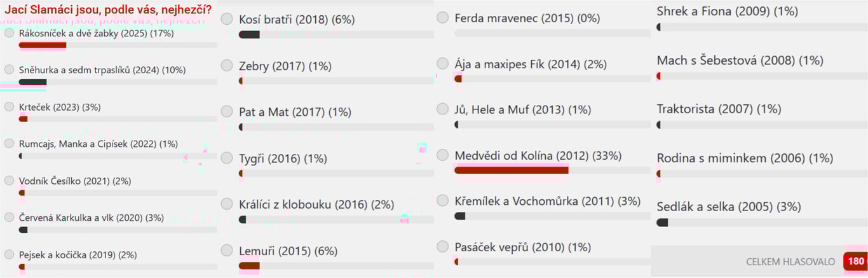Image resolution: width=868 pixels, height=278 pixels.
Task: Click the 180 total votes badge
Action: (856, 261)
